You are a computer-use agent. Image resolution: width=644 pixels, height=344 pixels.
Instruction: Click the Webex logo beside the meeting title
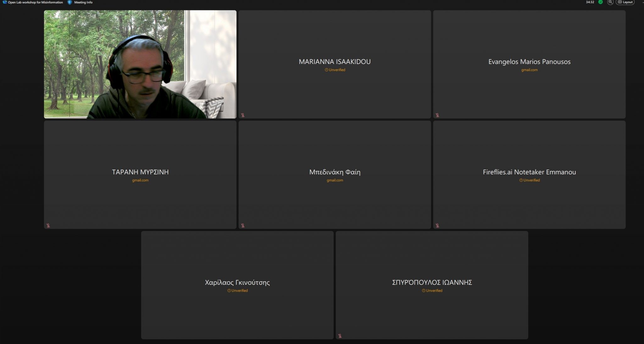[x=5, y=2]
